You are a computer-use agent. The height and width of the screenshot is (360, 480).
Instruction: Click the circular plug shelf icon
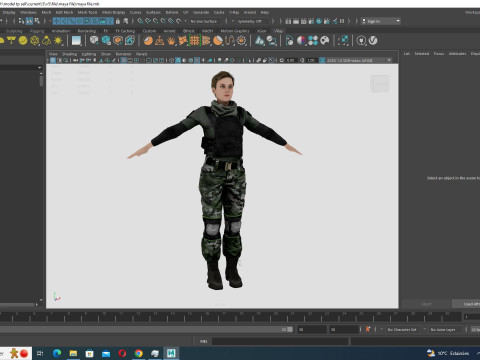(x=361, y=41)
